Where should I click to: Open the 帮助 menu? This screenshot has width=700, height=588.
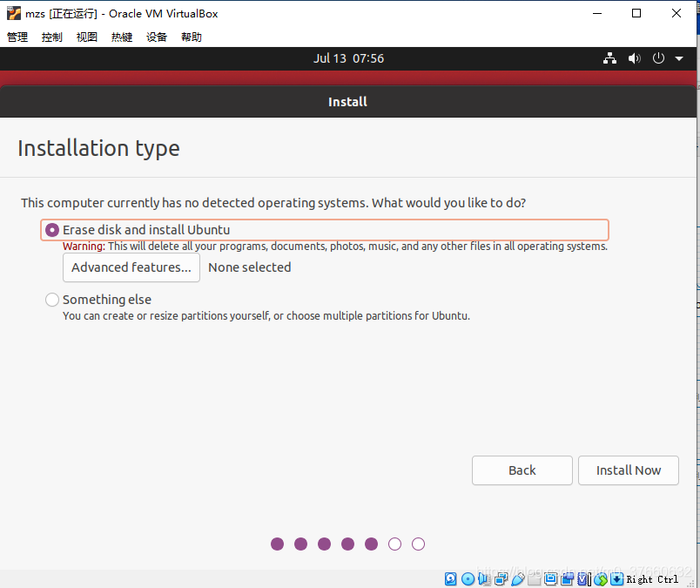click(192, 37)
